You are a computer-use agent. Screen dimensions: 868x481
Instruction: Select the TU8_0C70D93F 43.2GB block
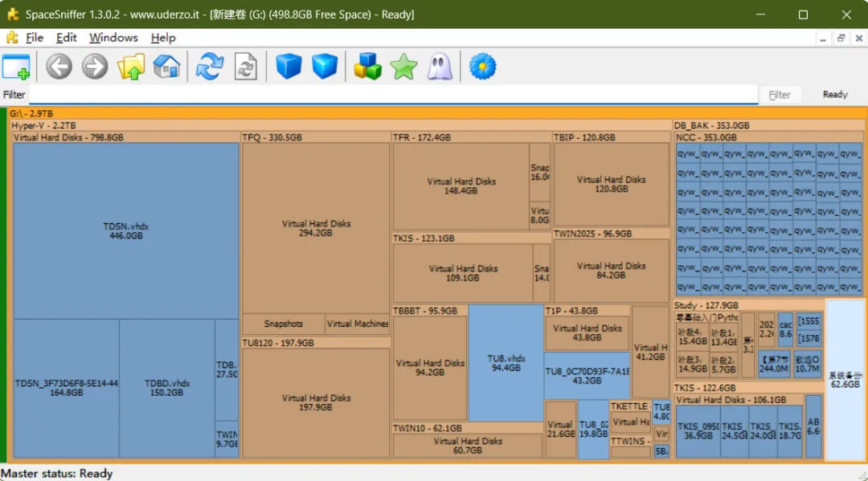[x=587, y=376]
